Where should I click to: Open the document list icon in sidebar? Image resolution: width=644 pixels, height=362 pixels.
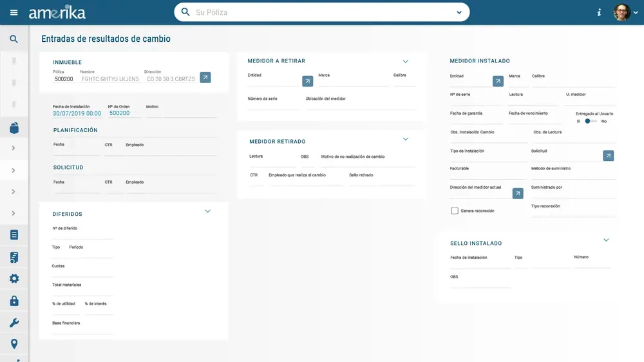coord(14,234)
